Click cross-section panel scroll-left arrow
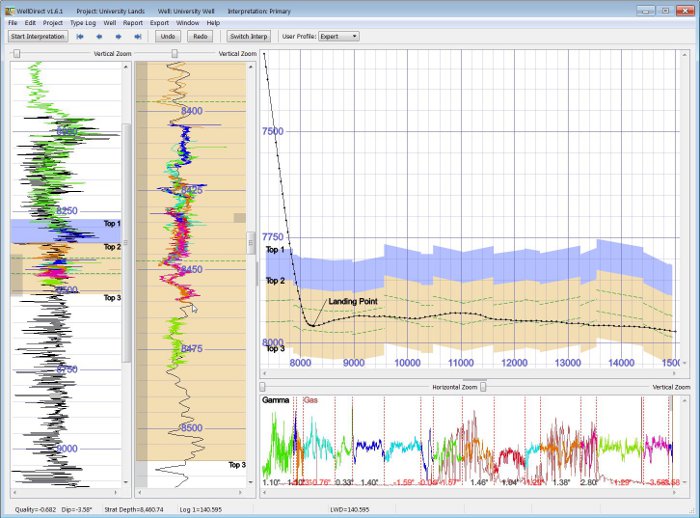 [x=265, y=373]
